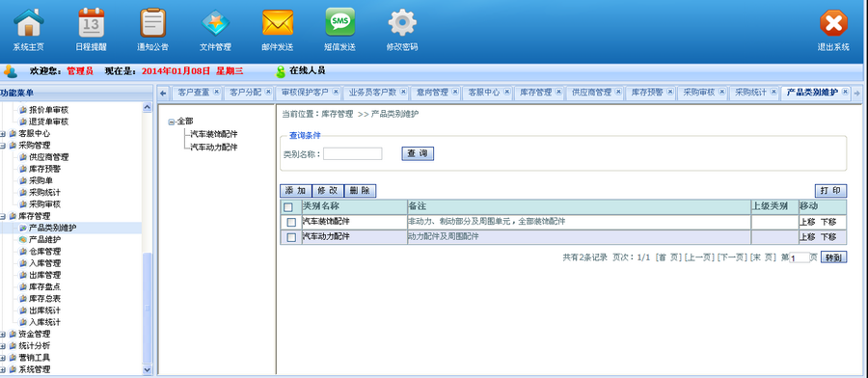Tick the checkbox for the 汽车动力配件 row
Image resolution: width=868 pixels, height=378 pixels.
[291, 237]
